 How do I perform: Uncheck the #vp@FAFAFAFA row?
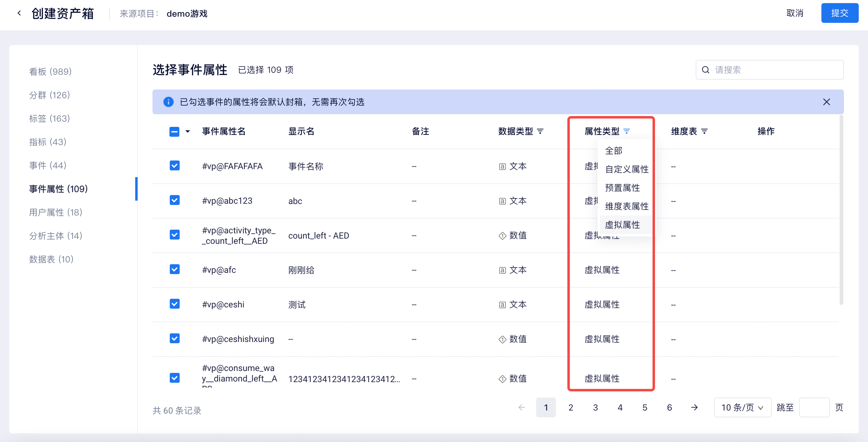tap(174, 165)
